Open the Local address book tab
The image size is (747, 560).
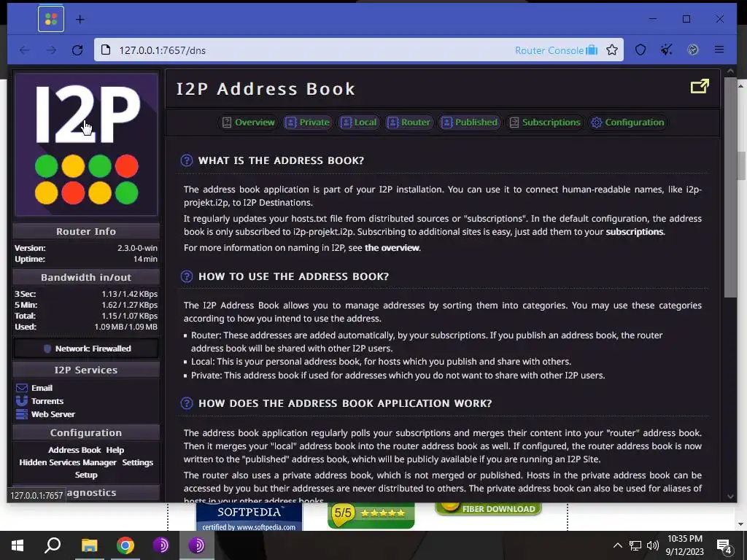tap(359, 122)
